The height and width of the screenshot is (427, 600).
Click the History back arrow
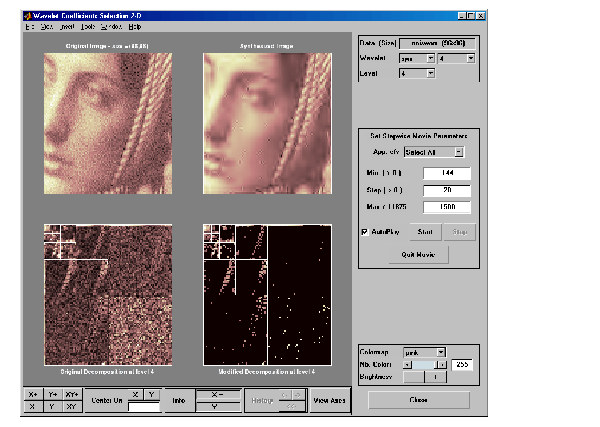point(285,394)
